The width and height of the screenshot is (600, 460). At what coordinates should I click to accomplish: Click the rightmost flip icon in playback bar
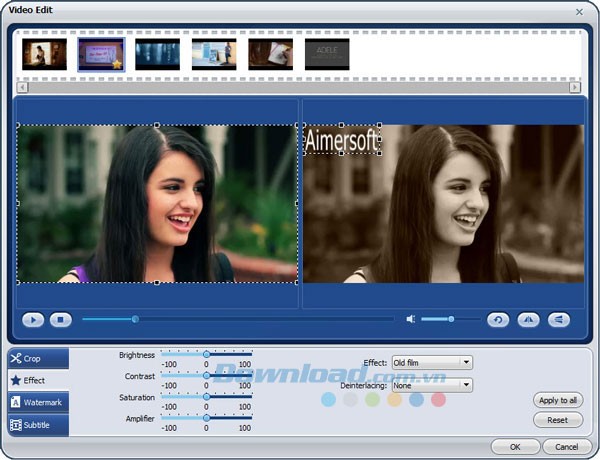559,319
